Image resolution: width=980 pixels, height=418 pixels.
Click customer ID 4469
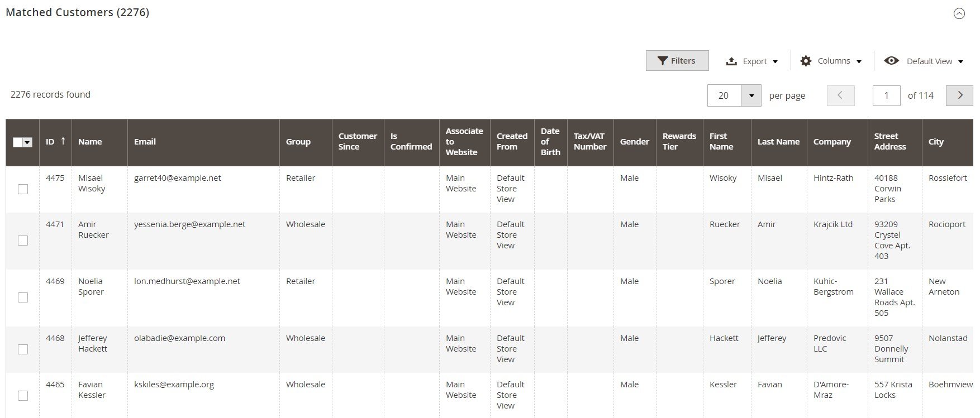[55, 281]
